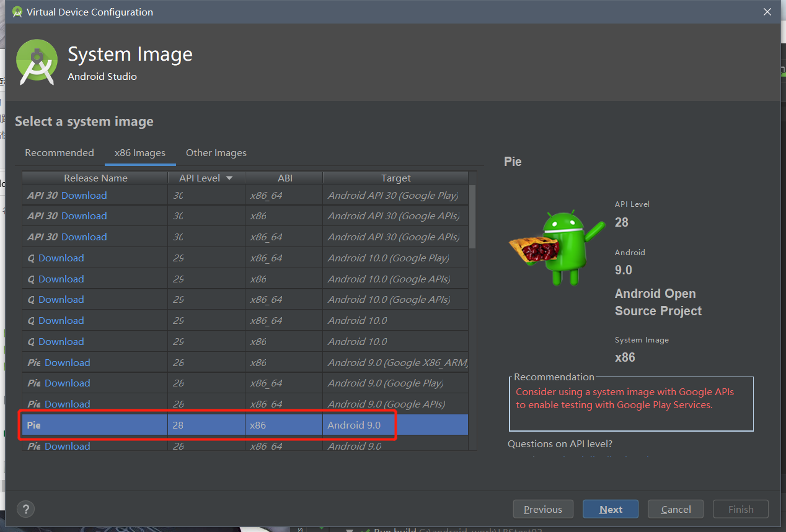This screenshot has width=786, height=532.
Task: Select the x86 Images tab
Action: [x=140, y=152]
